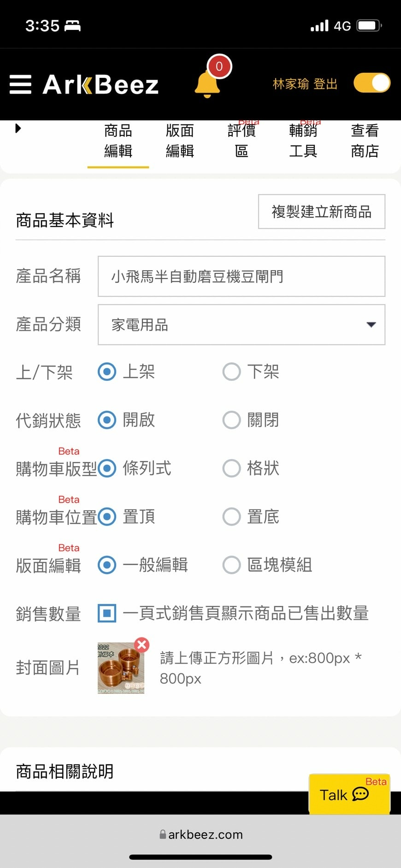Open the Talk chat bubble icon

[x=360, y=794]
